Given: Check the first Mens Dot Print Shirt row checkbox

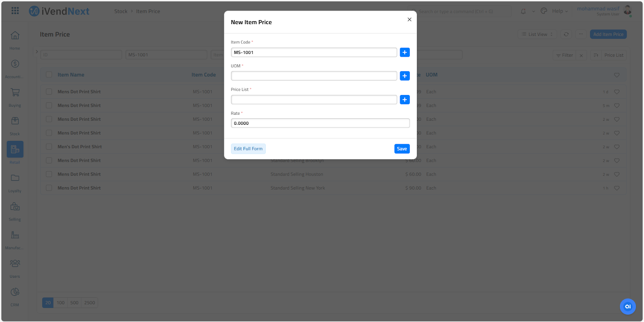Looking at the screenshot, I should tap(49, 92).
